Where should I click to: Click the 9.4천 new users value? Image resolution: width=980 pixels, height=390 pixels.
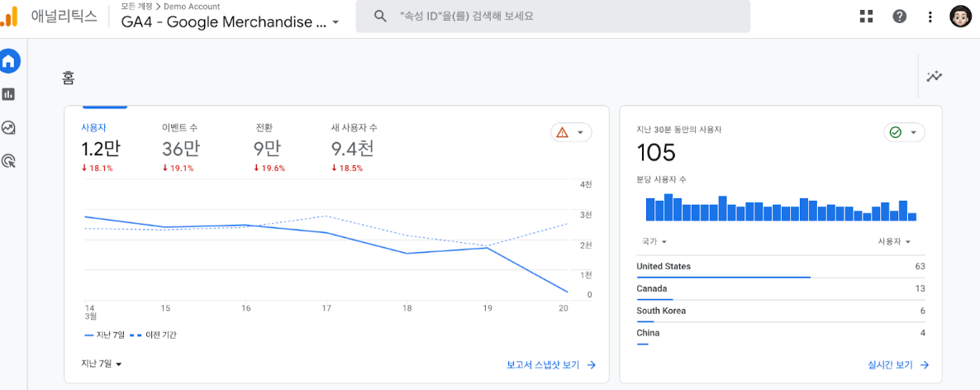(x=353, y=149)
